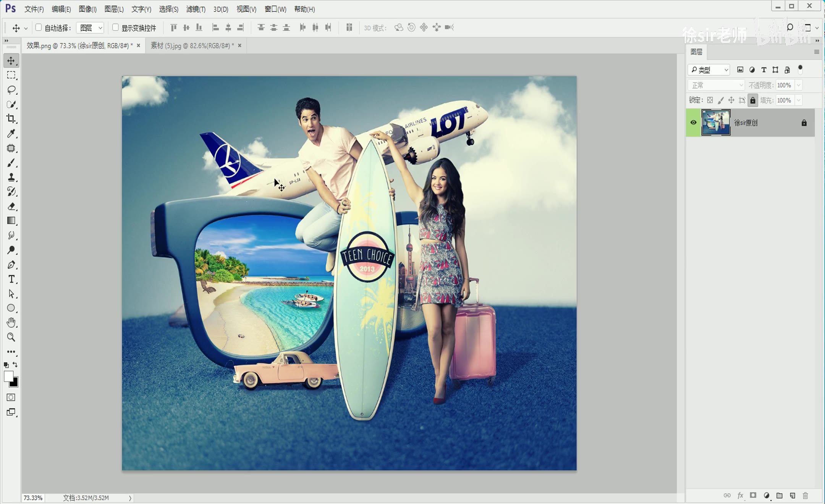Toggle lock all padlock button
Image resolution: width=825 pixels, height=504 pixels.
point(752,100)
